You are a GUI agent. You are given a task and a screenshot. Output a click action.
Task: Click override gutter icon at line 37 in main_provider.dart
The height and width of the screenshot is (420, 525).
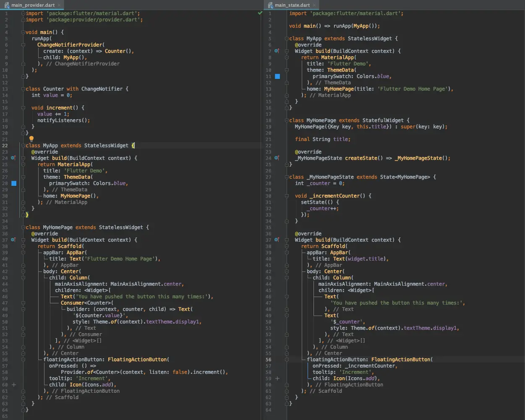[x=13, y=240]
